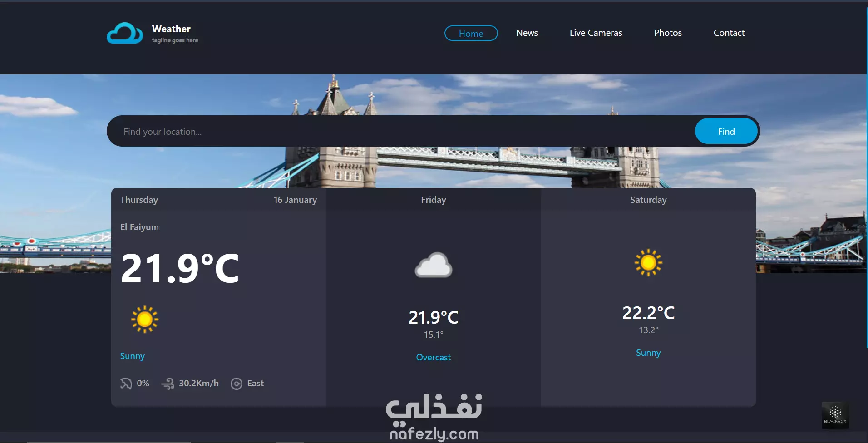Click the blue cloud logo icon

[125, 33]
